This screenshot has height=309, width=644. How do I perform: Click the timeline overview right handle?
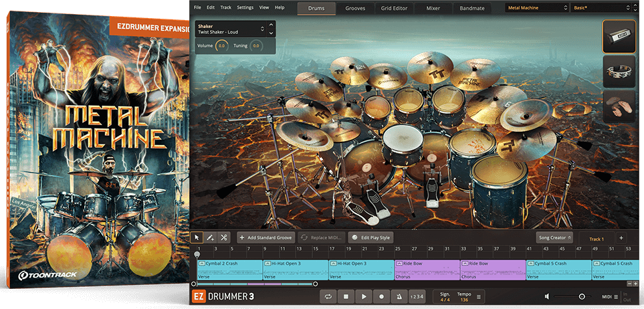[315, 284]
